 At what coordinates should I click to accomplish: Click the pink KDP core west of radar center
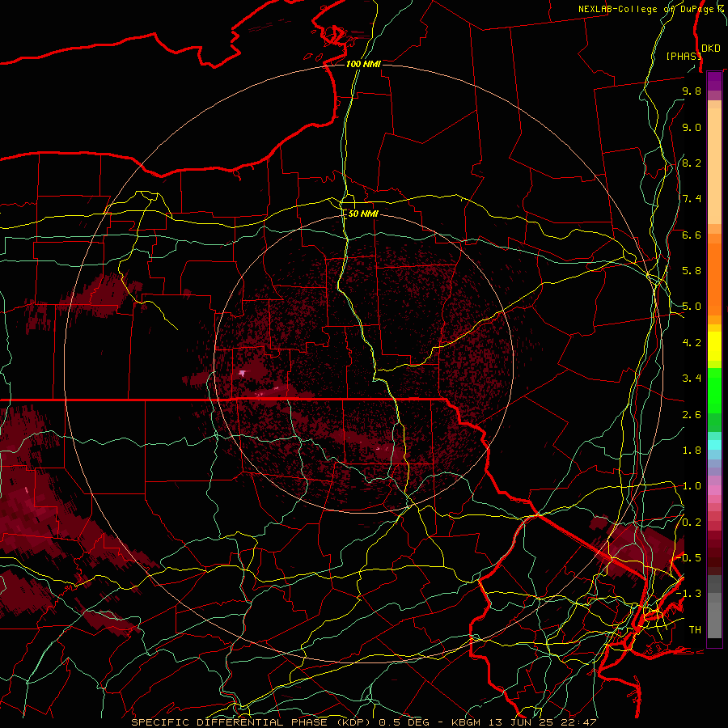[x=243, y=373]
